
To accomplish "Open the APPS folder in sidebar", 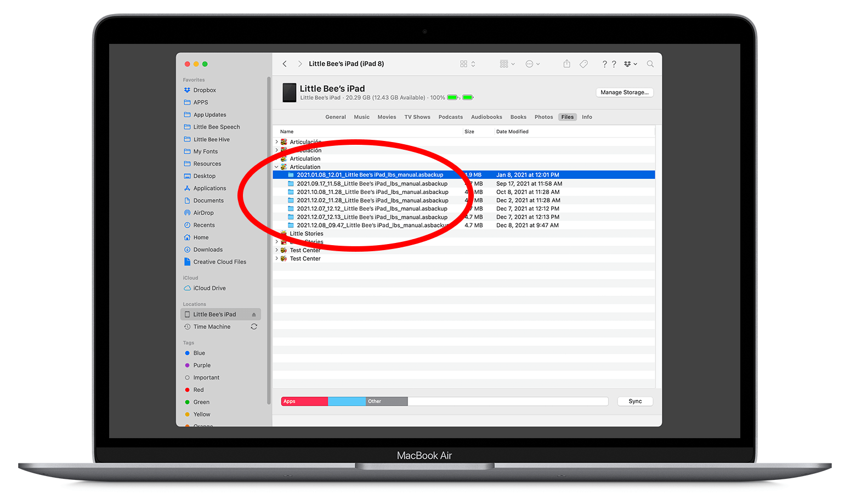I will 201,103.
